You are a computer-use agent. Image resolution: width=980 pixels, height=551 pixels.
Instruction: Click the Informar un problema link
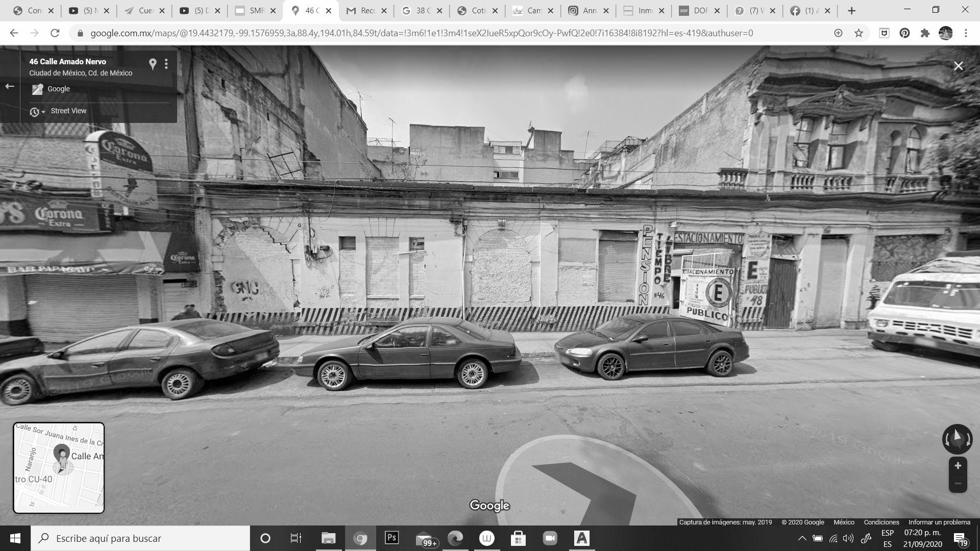(x=939, y=522)
